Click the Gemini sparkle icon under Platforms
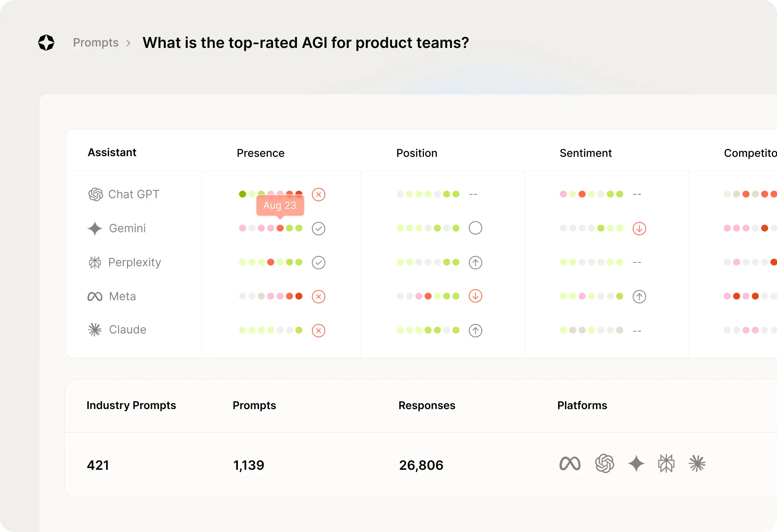This screenshot has width=777, height=532. coord(636,463)
